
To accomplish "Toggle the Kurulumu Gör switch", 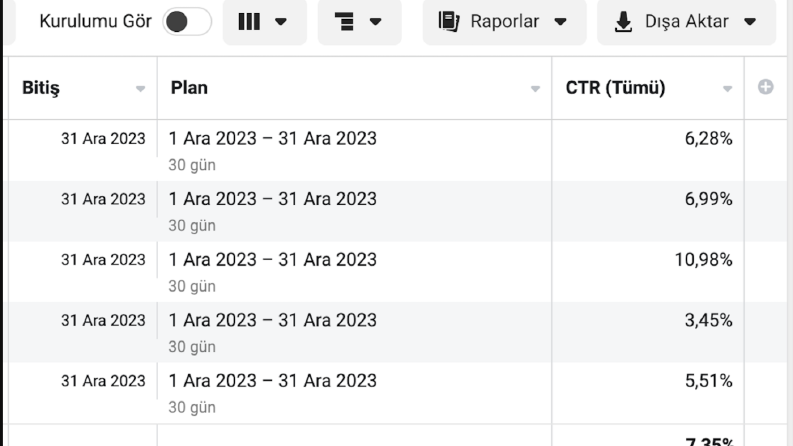I will (x=187, y=22).
